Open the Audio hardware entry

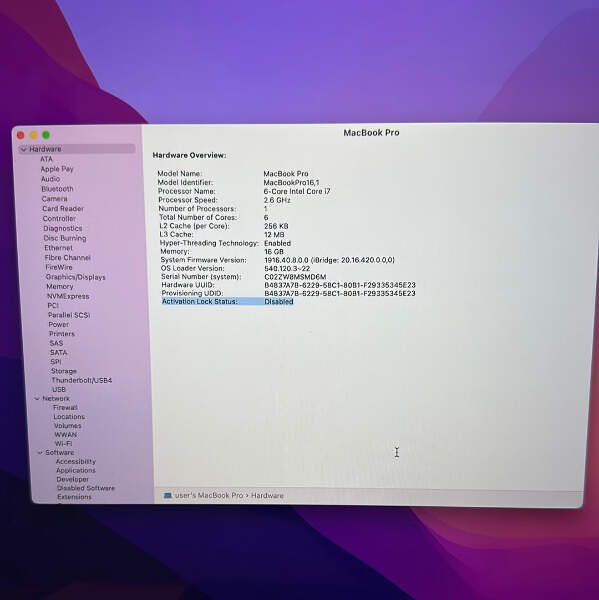(x=51, y=179)
